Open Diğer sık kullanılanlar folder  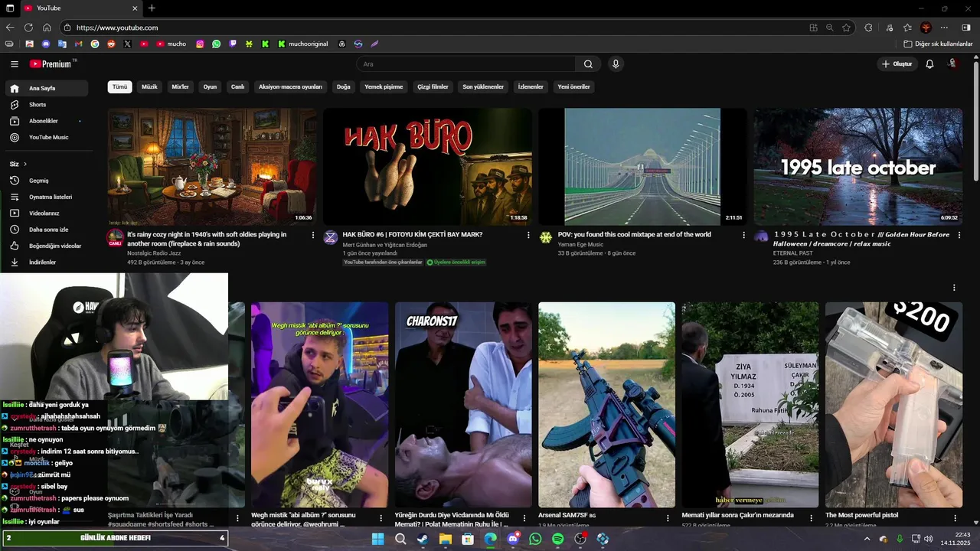[938, 44]
